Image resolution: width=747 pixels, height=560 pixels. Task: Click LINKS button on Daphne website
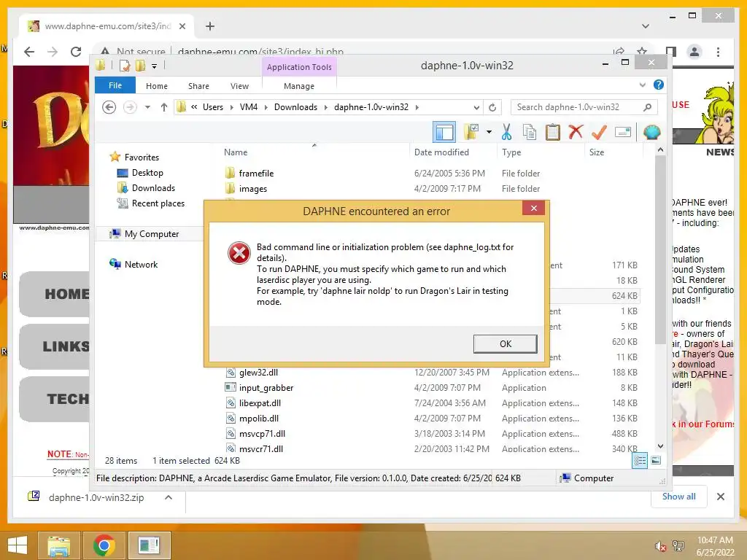[55, 346]
